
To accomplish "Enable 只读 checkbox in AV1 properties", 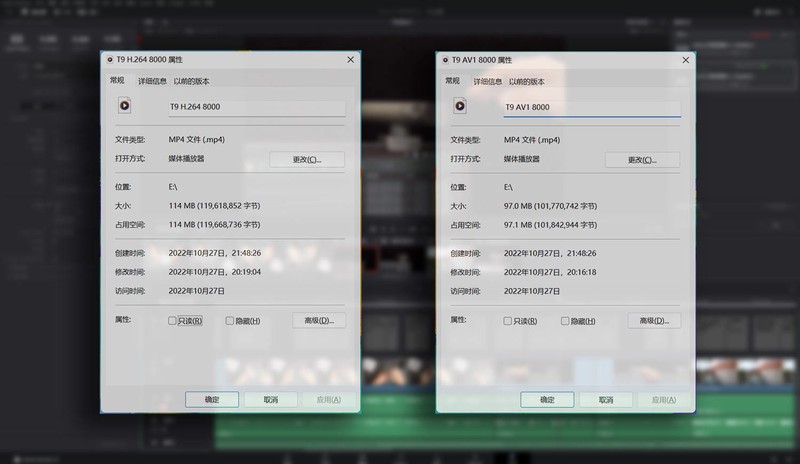I will tap(508, 321).
